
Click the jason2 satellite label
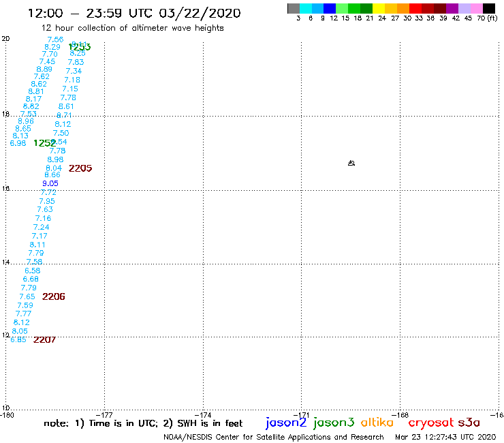click(286, 423)
